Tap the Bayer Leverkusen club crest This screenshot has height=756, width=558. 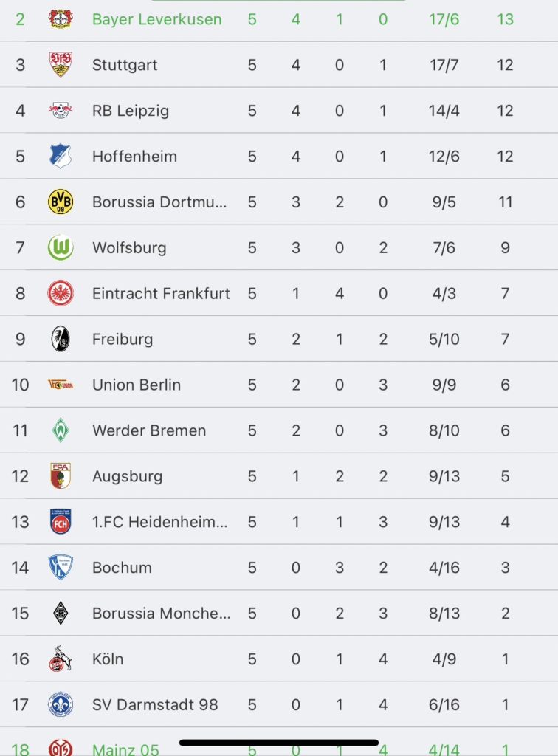coord(61,19)
